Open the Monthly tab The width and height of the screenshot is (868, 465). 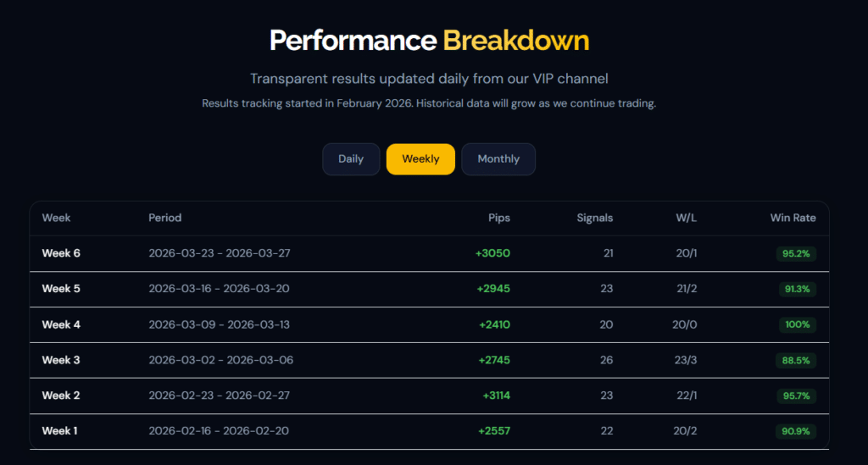(498, 159)
